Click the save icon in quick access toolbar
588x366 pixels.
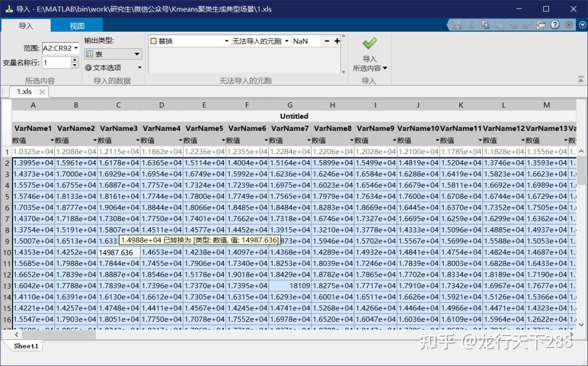457,25
